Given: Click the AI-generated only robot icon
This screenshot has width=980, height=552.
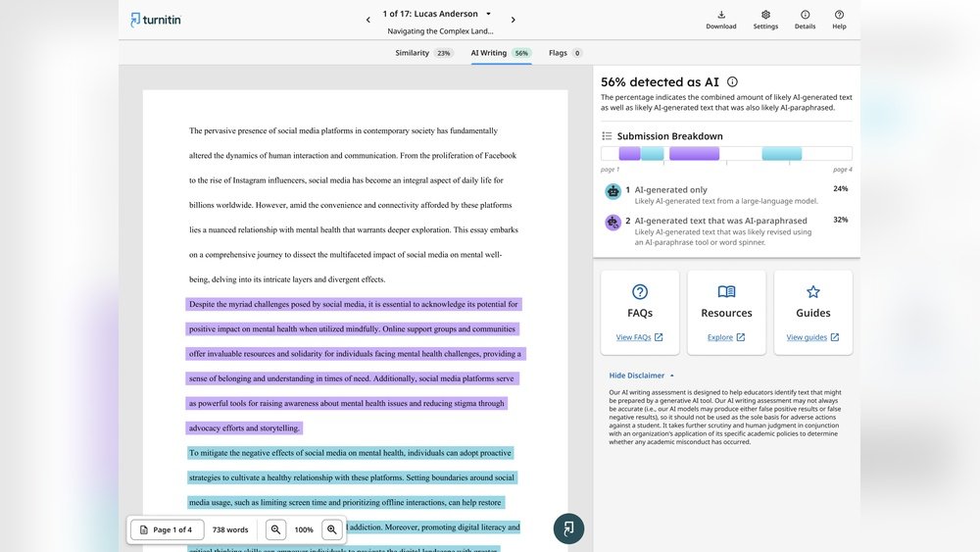Looking at the screenshot, I should tap(613, 191).
